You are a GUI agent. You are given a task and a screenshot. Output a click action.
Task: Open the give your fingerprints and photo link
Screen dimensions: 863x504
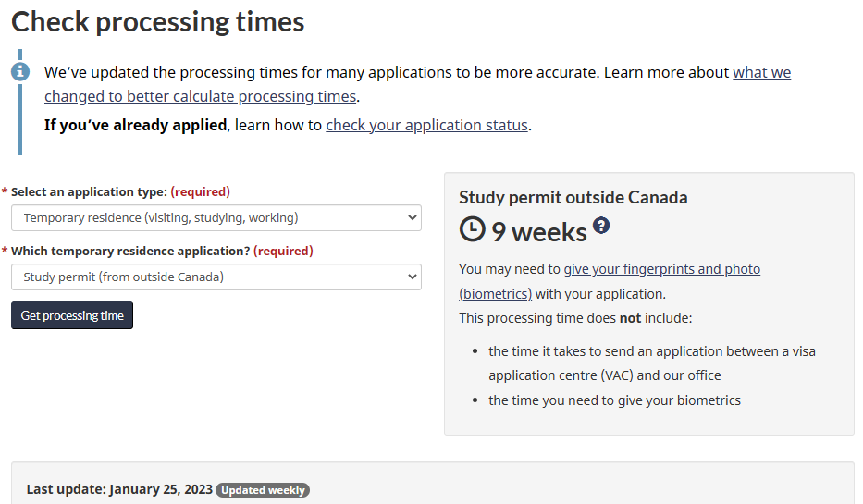pos(661,269)
